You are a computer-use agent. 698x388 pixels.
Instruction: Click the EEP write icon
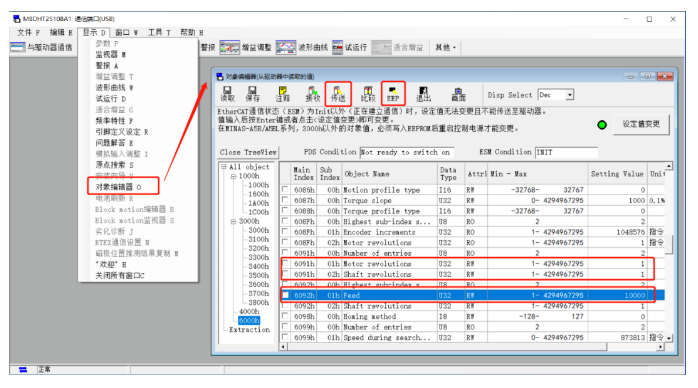(x=393, y=94)
